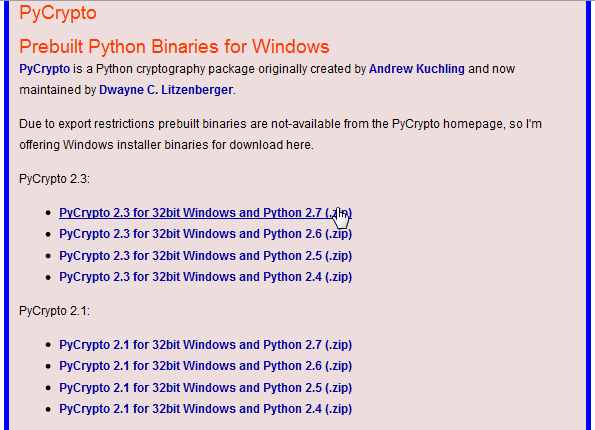Download PyCrypto 2.3 for Python 2.6 zip
The height and width of the screenshot is (430, 595).
[205, 234]
